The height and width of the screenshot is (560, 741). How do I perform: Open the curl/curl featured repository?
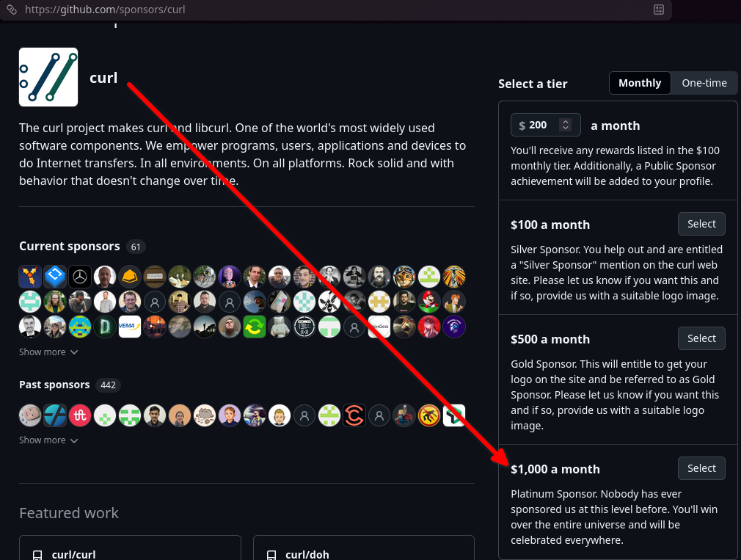click(73, 554)
